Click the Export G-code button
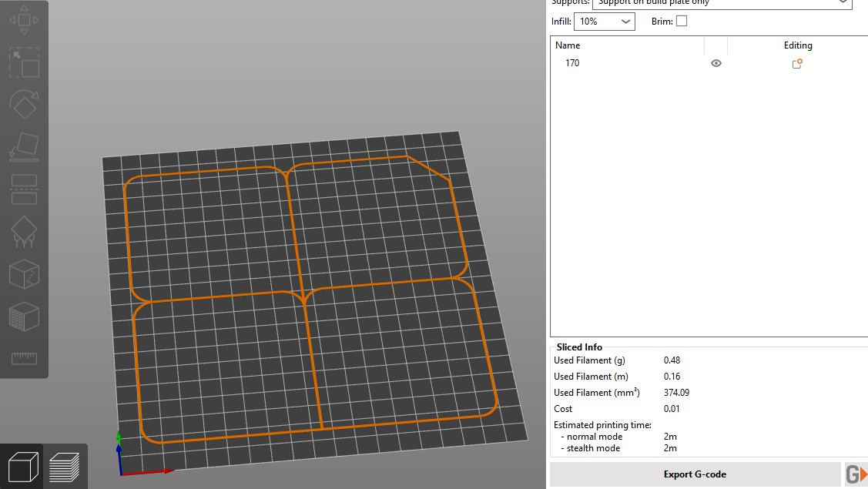Viewport: 868px width, 489px height. pos(695,474)
